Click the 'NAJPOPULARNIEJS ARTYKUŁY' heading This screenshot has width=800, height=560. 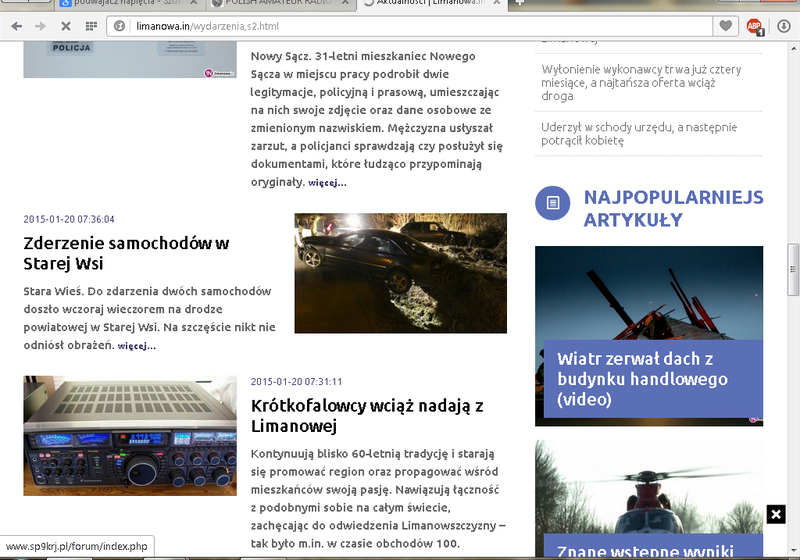673,209
